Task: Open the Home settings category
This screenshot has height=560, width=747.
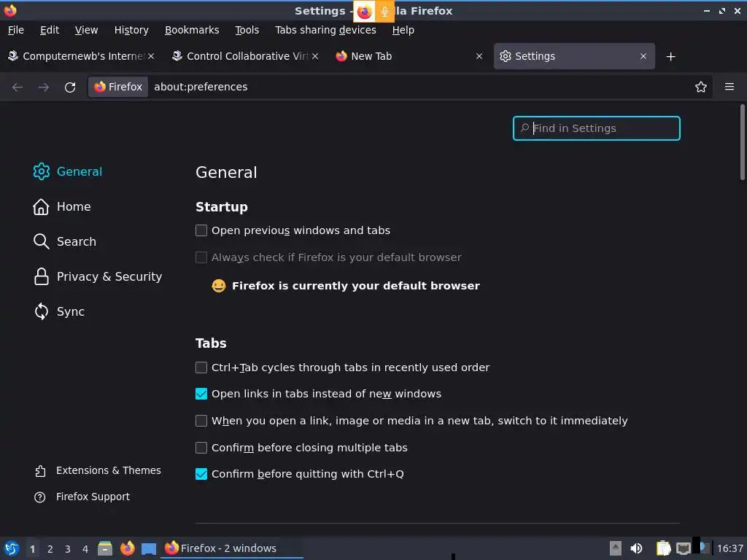Action: tap(62, 206)
